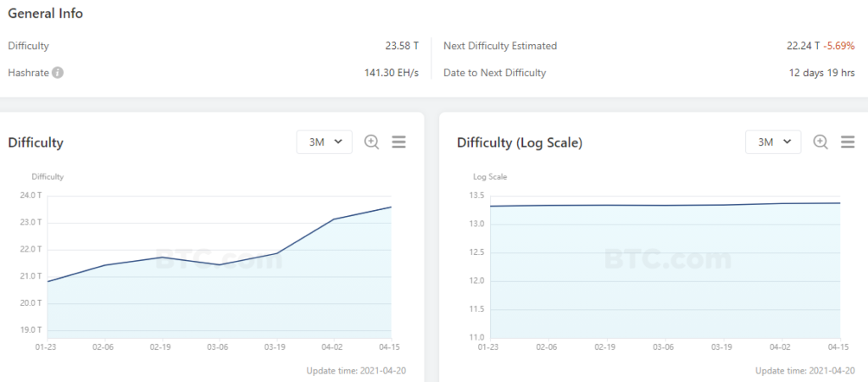Click the 22.24 T next difficulty estimate

click(x=803, y=46)
